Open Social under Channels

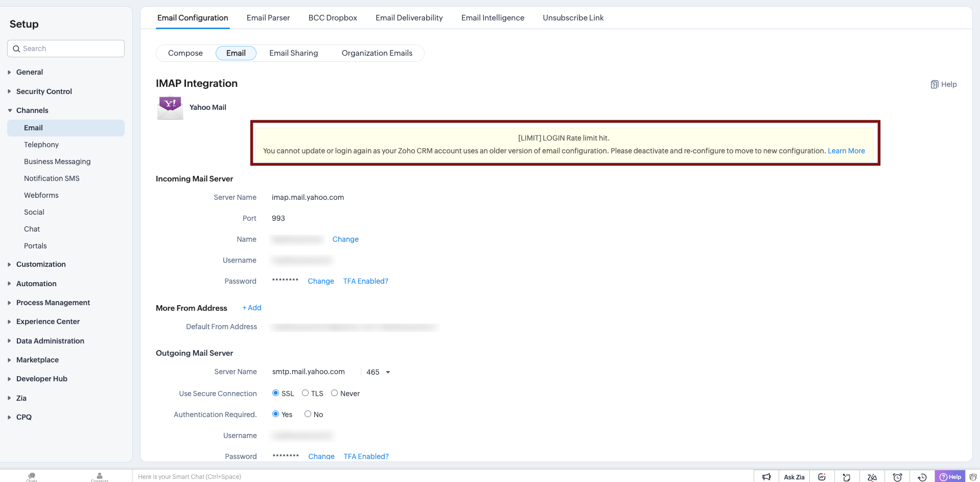coord(34,212)
